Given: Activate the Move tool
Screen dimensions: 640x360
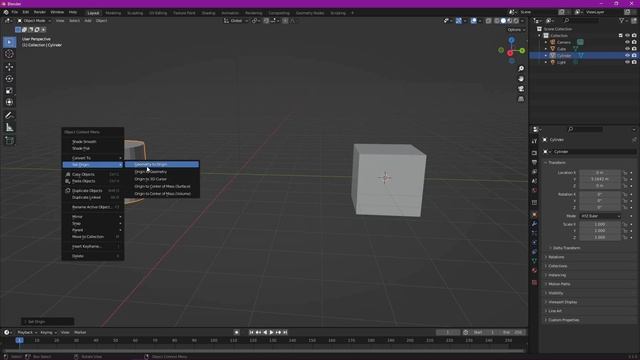Looking at the screenshot, I should pyautogui.click(x=9, y=67).
